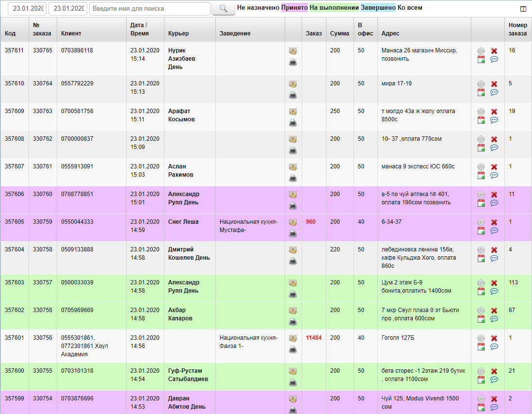Print order 357605 with printer icon
This screenshot has width=532, height=414.
click(x=293, y=233)
